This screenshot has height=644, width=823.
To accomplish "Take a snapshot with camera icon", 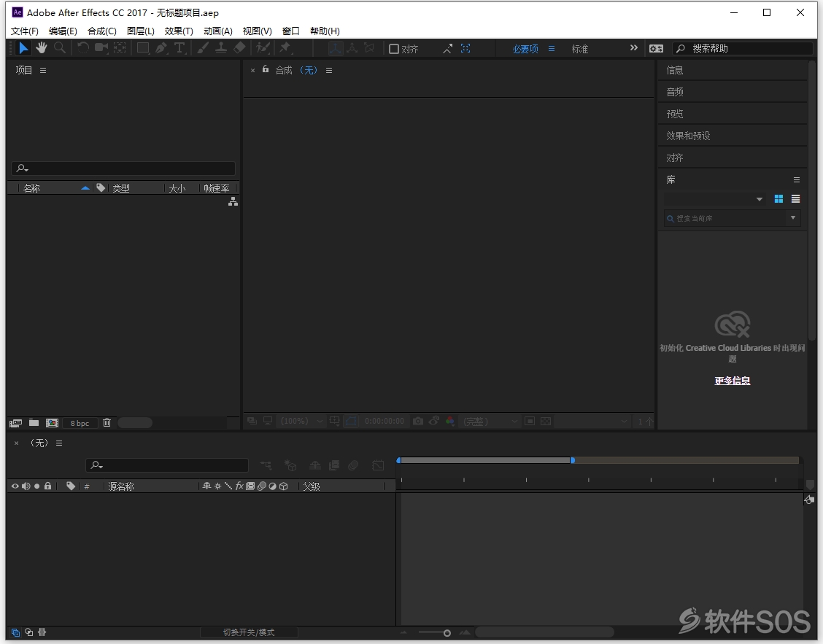I will tap(418, 421).
